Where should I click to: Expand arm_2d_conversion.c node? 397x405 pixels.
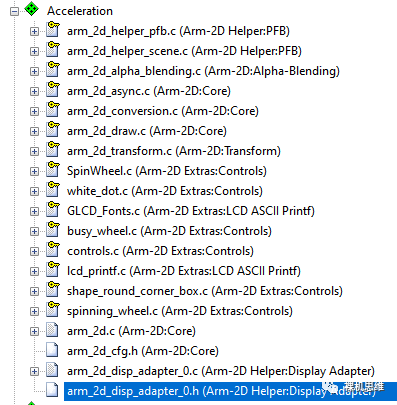click(34, 112)
